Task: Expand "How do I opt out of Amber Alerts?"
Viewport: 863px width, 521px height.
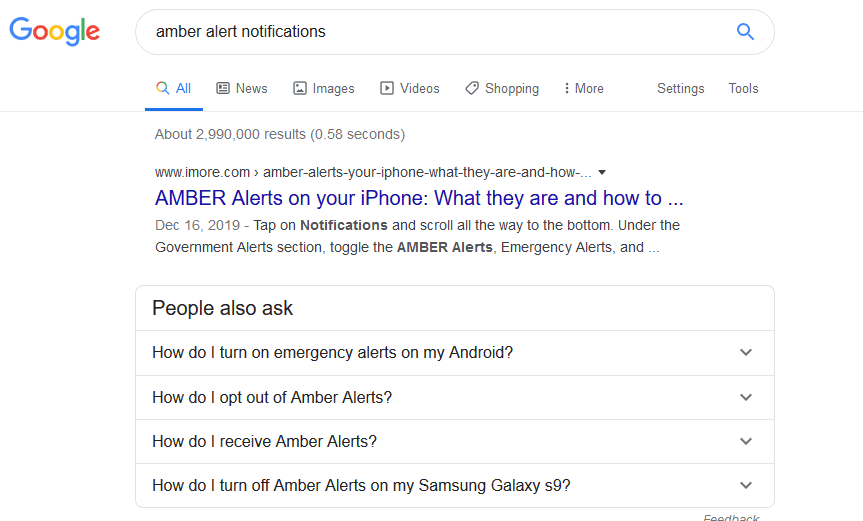Action: (745, 397)
